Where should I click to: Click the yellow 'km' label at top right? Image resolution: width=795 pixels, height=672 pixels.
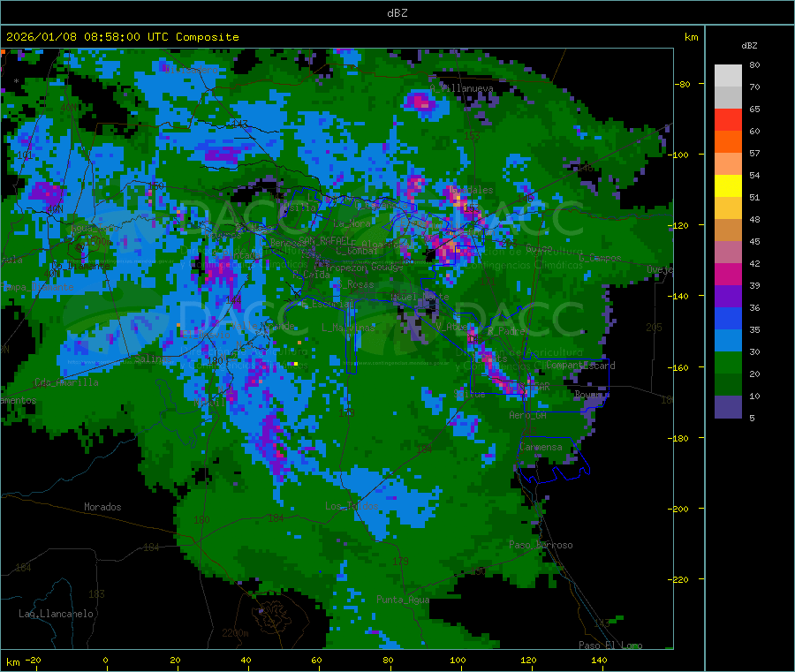[x=691, y=37]
